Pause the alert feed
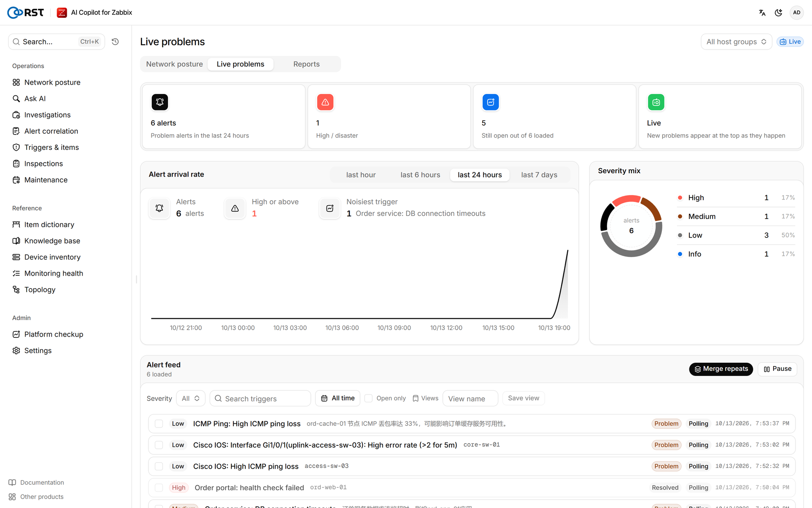This screenshot has width=812, height=508. pos(777,369)
